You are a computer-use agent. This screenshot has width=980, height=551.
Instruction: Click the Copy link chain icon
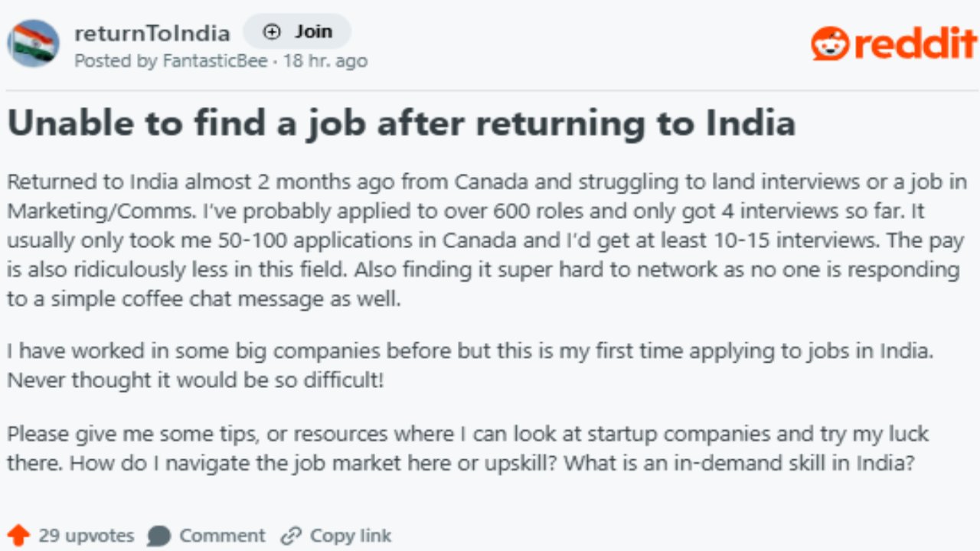coord(291,535)
